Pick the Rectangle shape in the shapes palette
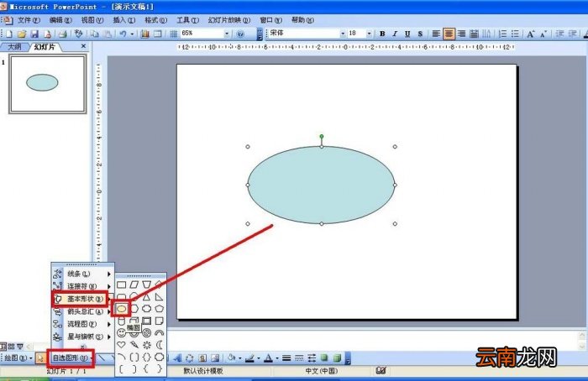Viewport: 588px width, 381px height. pos(122,285)
